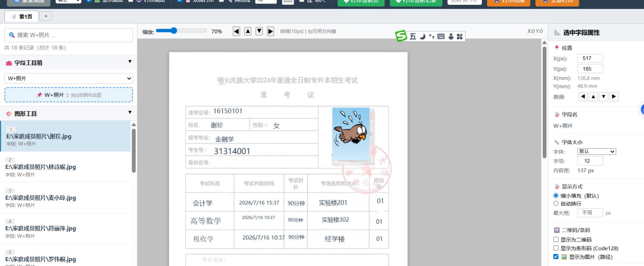Screen dimensions: 644x266
Task: Open the 字体 默认 font dropdown
Action: coord(597,152)
